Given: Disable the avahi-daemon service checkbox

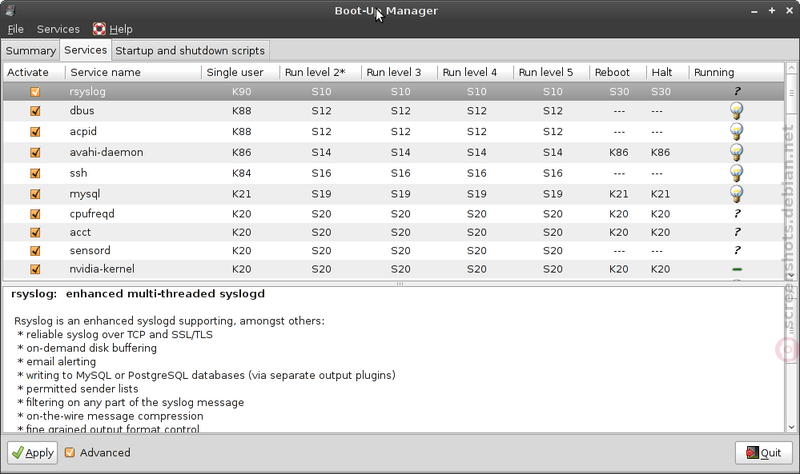Looking at the screenshot, I should click(x=35, y=153).
